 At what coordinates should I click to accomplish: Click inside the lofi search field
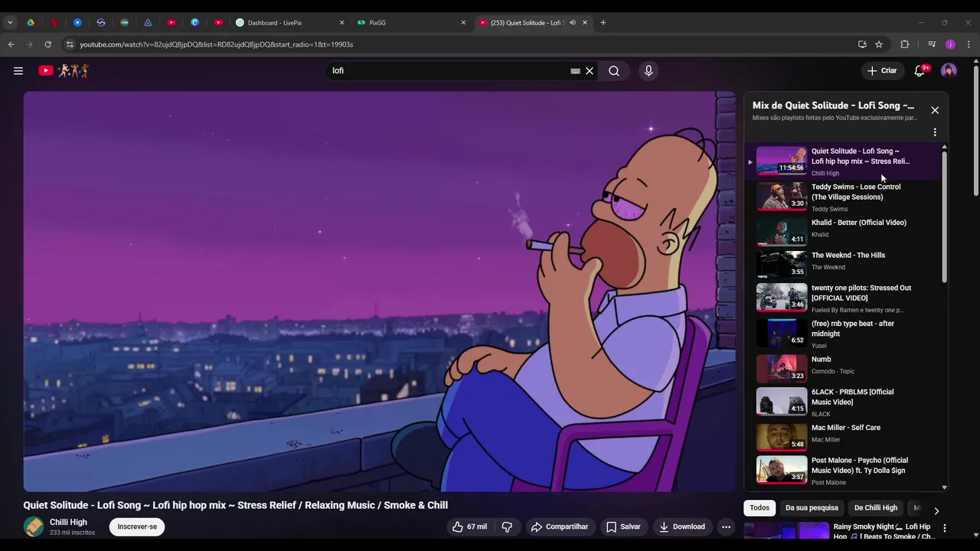pos(448,70)
